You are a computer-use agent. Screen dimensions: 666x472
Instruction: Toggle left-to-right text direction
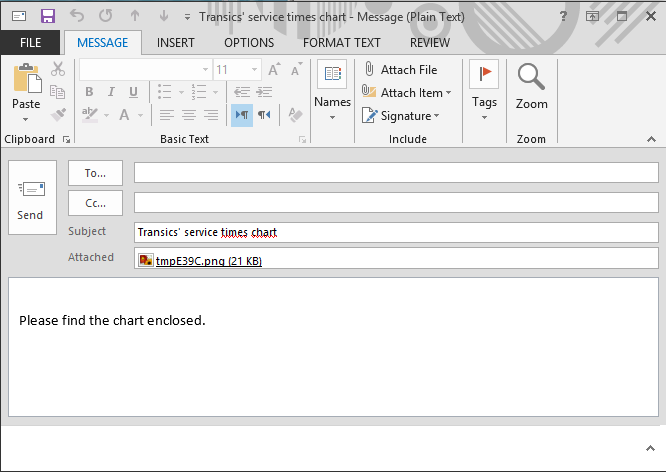click(x=241, y=115)
